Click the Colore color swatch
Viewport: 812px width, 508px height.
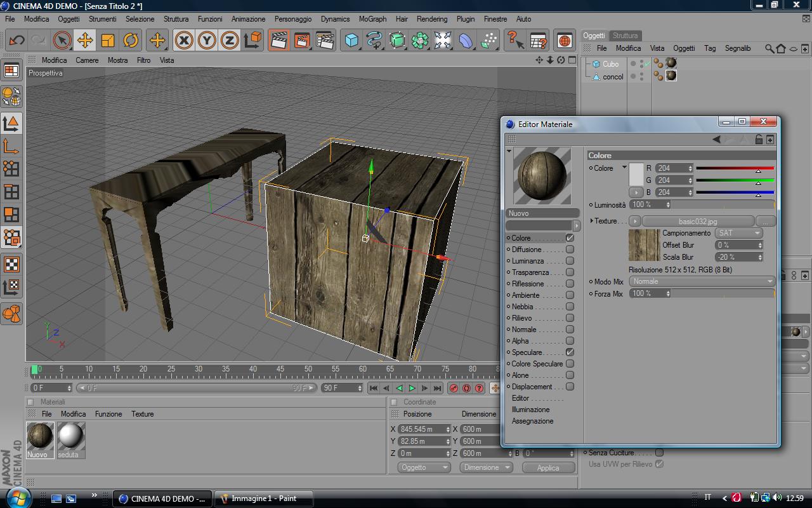tap(636, 175)
